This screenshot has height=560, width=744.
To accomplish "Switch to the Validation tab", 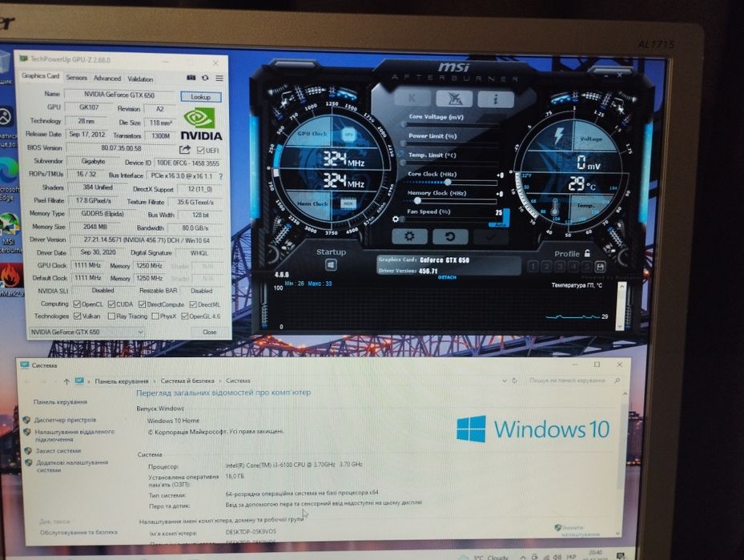I will tap(140, 79).
